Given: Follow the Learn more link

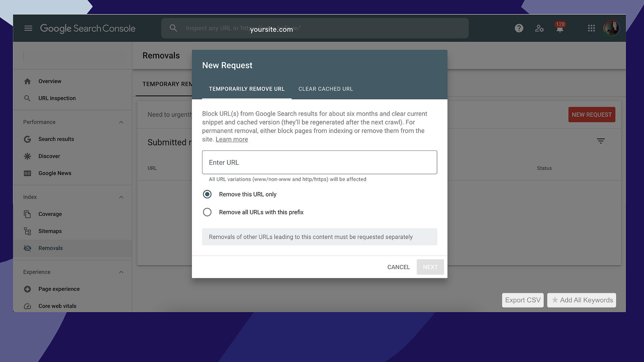Looking at the screenshot, I should coord(232,139).
